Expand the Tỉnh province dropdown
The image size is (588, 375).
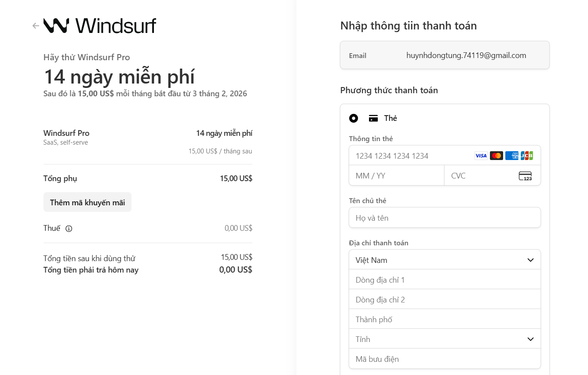click(x=445, y=339)
